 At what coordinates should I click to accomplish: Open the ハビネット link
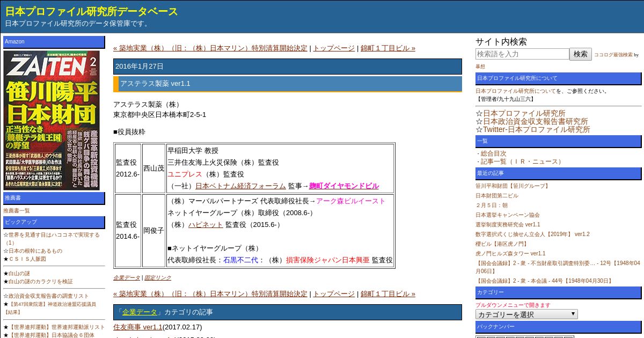(x=206, y=225)
